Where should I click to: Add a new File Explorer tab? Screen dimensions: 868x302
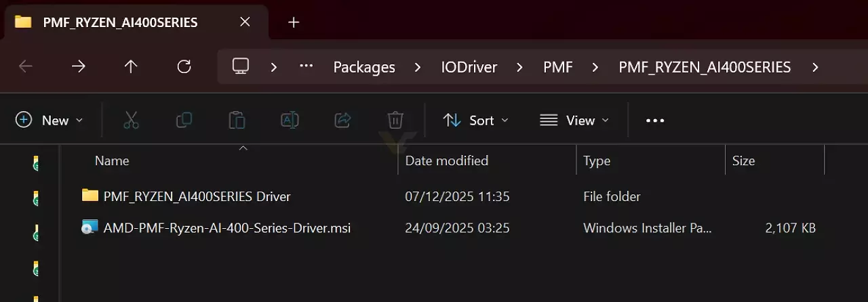[294, 22]
